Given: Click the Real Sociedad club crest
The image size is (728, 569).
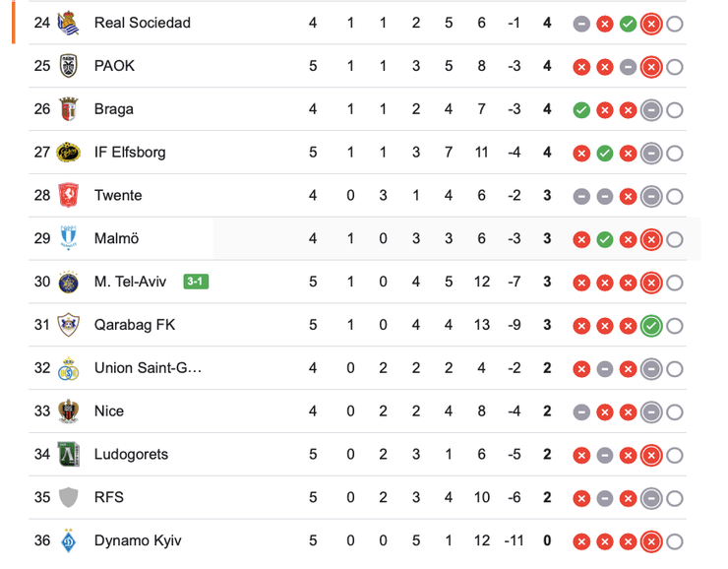Looking at the screenshot, I should tap(68, 23).
